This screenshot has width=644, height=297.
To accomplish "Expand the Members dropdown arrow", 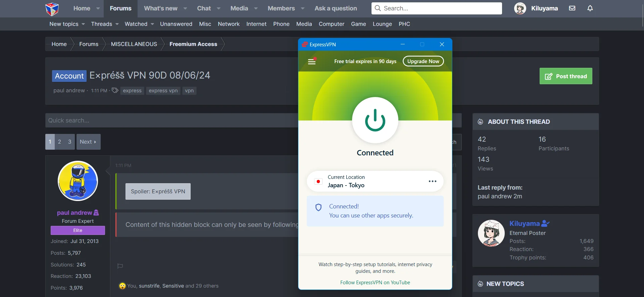I will click(303, 8).
